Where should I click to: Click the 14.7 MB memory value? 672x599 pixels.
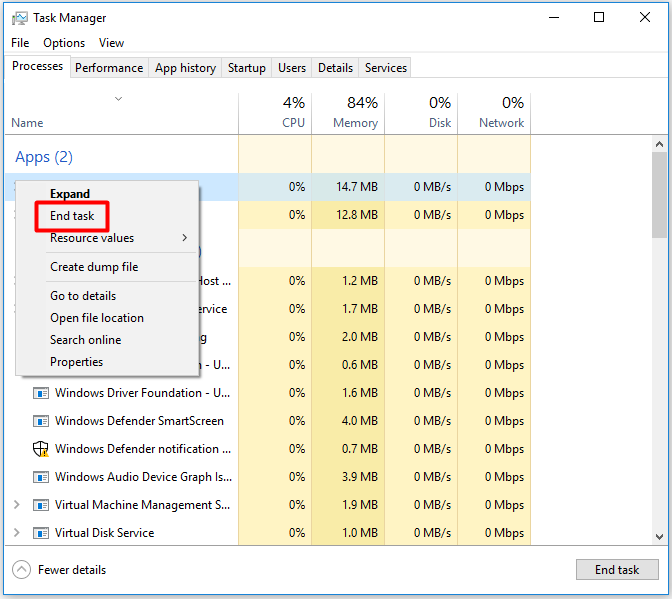click(x=357, y=187)
